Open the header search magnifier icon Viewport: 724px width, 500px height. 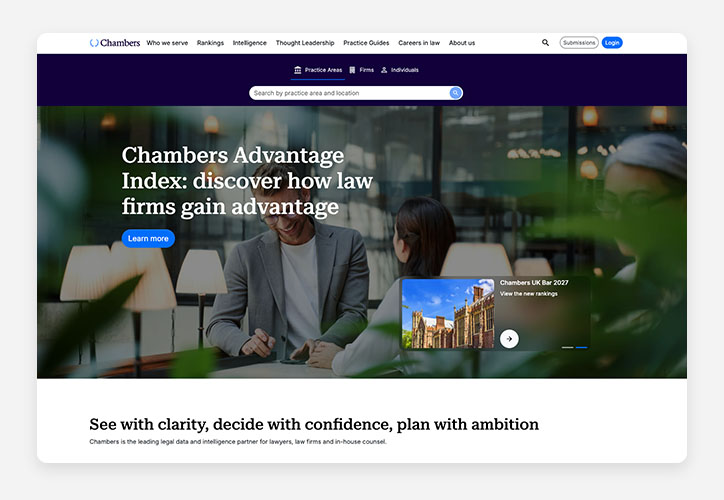pos(545,42)
